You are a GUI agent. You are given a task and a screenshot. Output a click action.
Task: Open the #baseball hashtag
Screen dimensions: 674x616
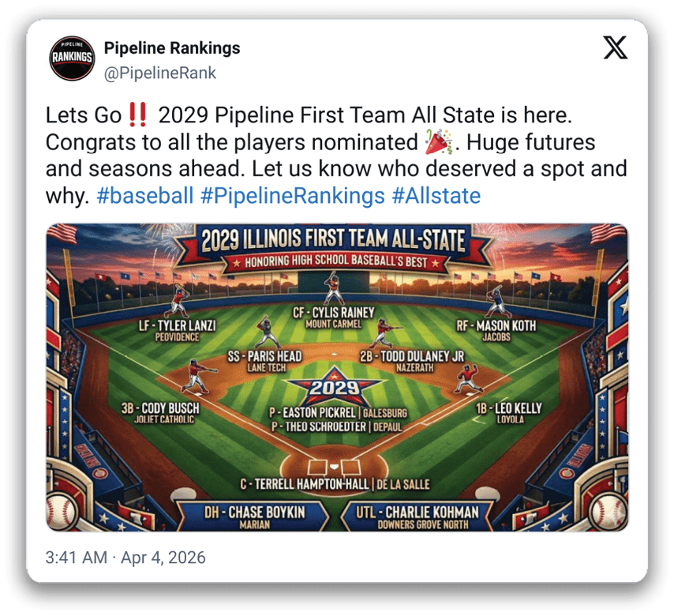point(144,196)
